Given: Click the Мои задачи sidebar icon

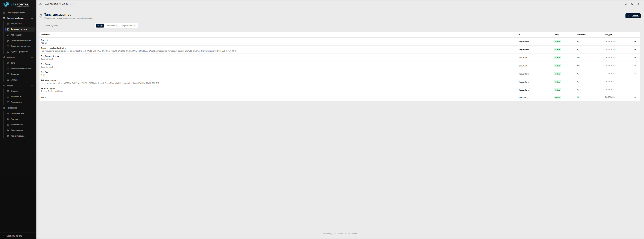Looking at the screenshot, I should (x=8, y=35).
